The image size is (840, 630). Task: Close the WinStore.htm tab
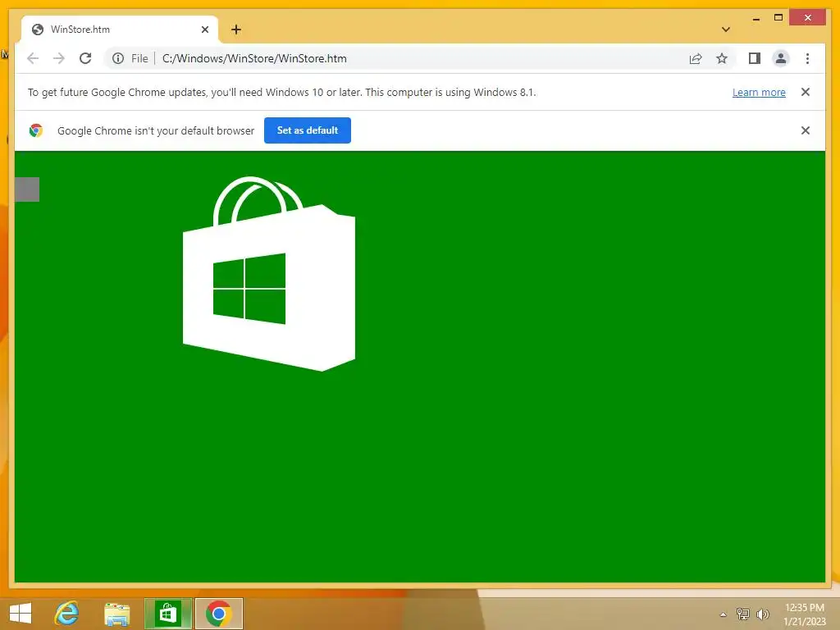click(204, 30)
